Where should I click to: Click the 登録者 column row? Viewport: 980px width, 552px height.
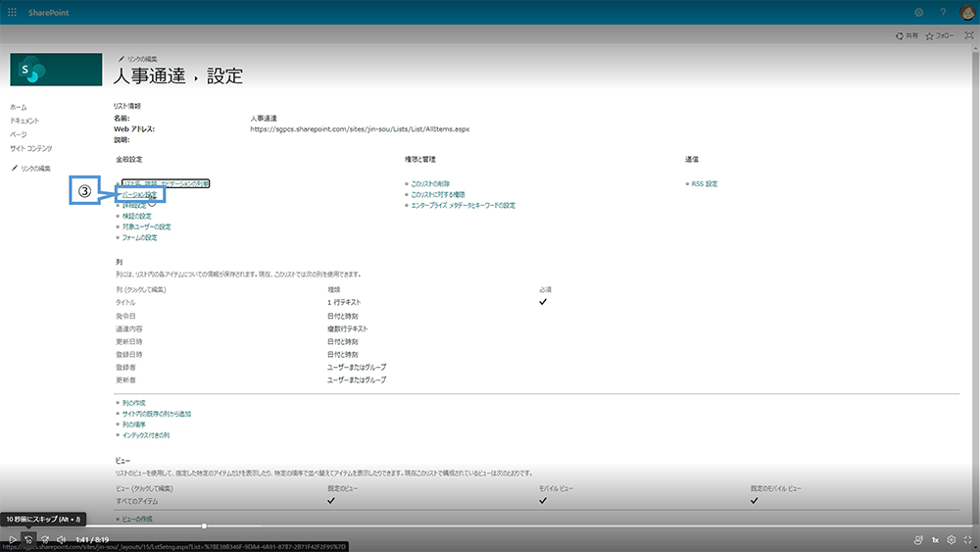click(x=125, y=367)
